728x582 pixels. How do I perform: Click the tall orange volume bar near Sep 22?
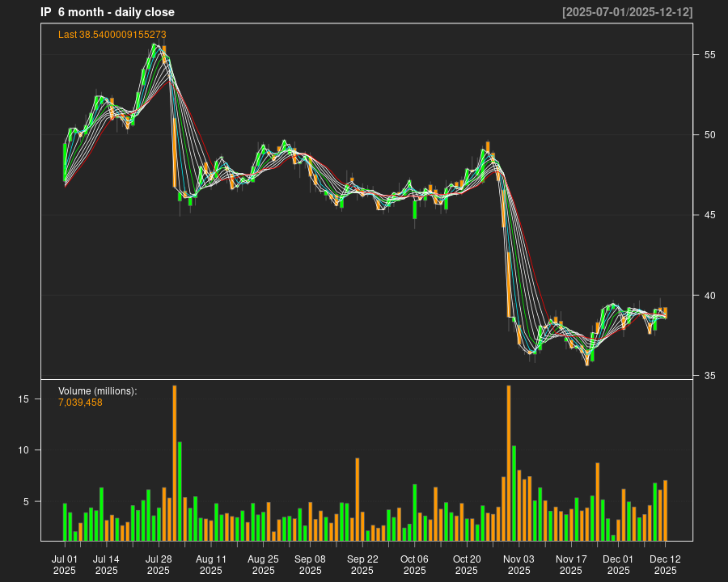[x=357, y=499]
